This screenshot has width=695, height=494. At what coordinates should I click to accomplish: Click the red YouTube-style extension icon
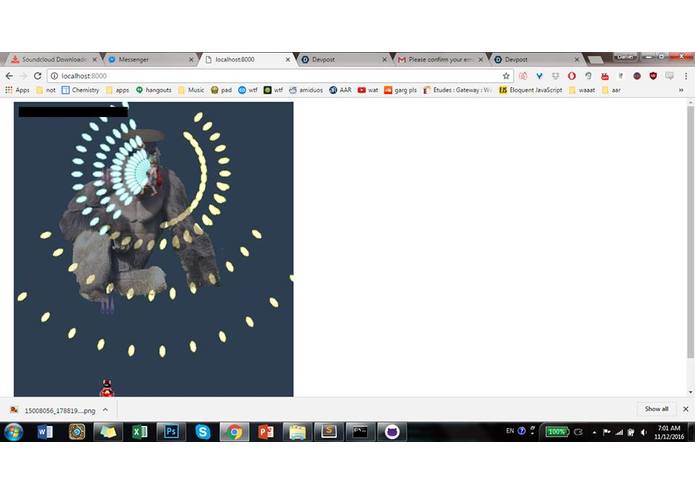(605, 76)
